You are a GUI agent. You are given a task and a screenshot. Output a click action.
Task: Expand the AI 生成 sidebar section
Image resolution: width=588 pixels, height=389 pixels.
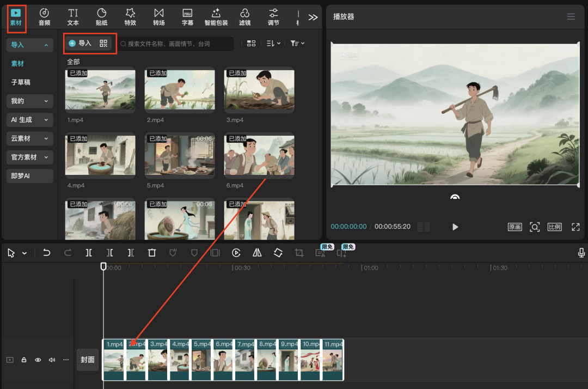point(29,119)
